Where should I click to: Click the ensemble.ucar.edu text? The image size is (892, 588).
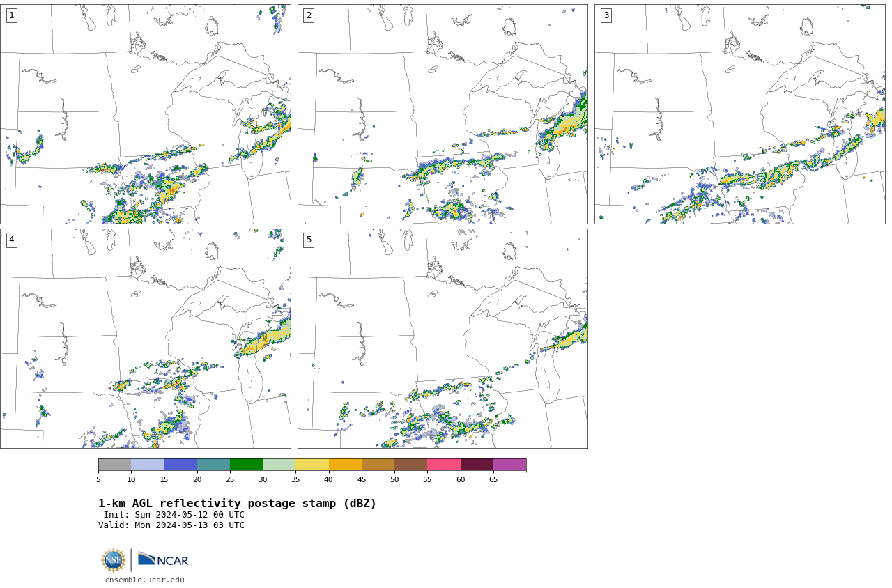click(x=145, y=580)
